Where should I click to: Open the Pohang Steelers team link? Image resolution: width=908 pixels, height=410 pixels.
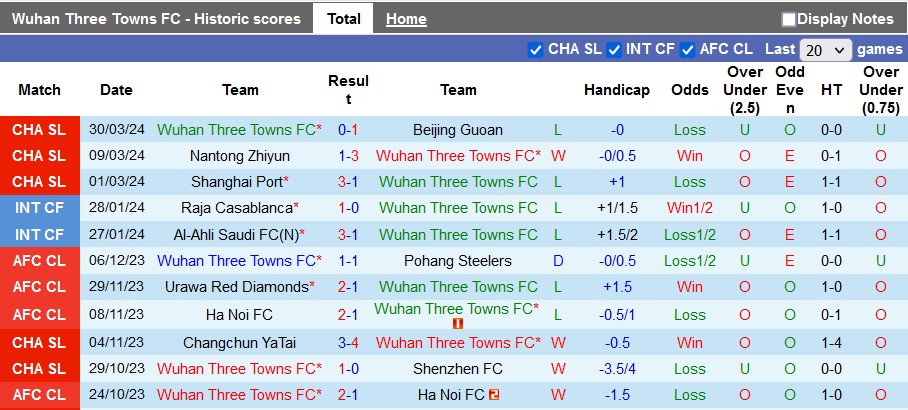(x=458, y=261)
